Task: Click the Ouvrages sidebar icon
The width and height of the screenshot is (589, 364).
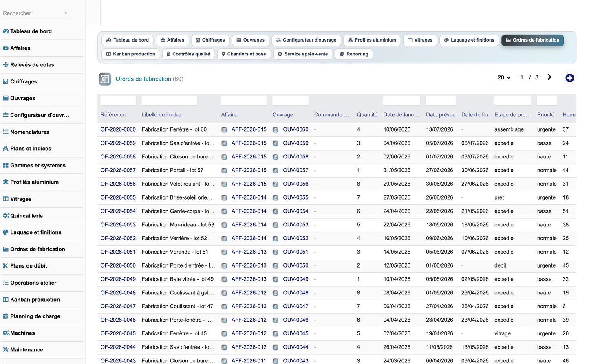Action: click(x=6, y=98)
